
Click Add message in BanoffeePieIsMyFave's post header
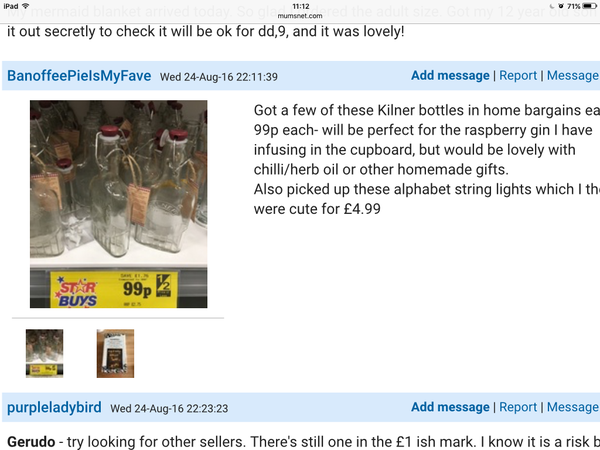click(450, 75)
